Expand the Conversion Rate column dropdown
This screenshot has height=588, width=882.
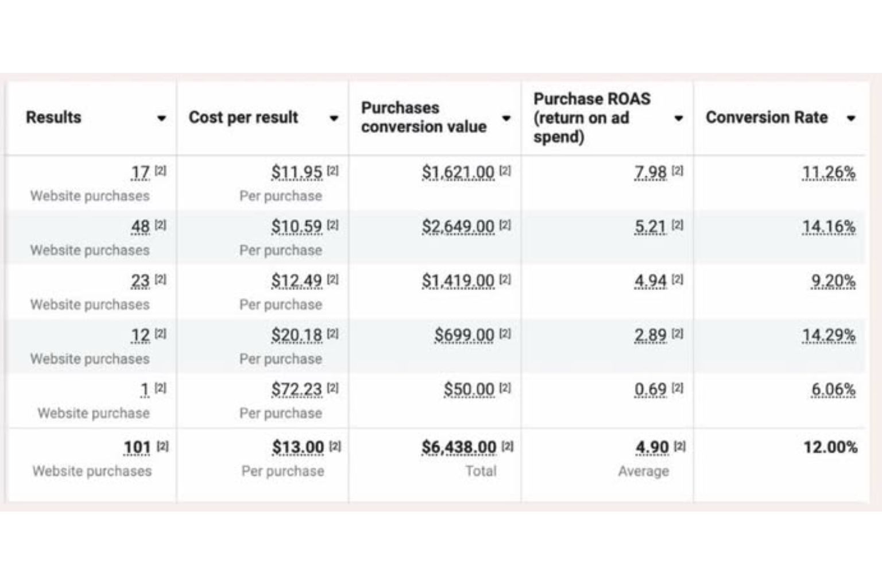[x=851, y=118]
